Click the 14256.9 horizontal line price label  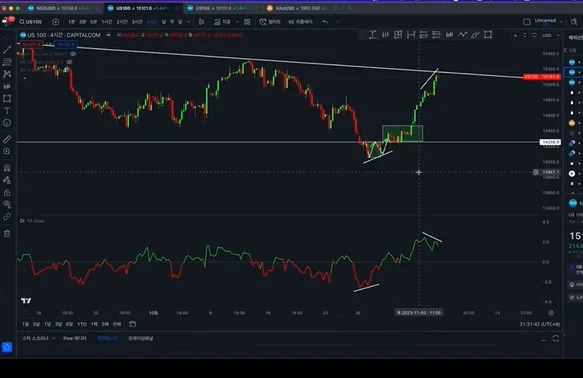550,142
